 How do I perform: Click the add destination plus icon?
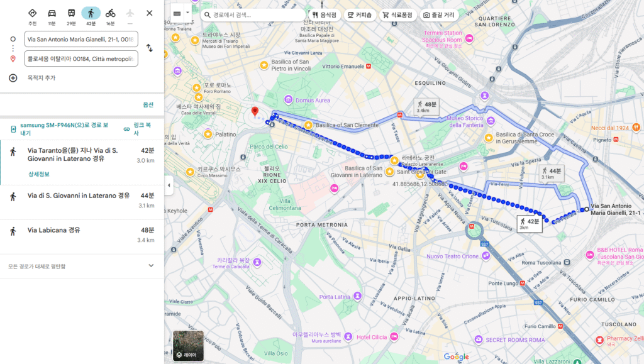pyautogui.click(x=13, y=78)
